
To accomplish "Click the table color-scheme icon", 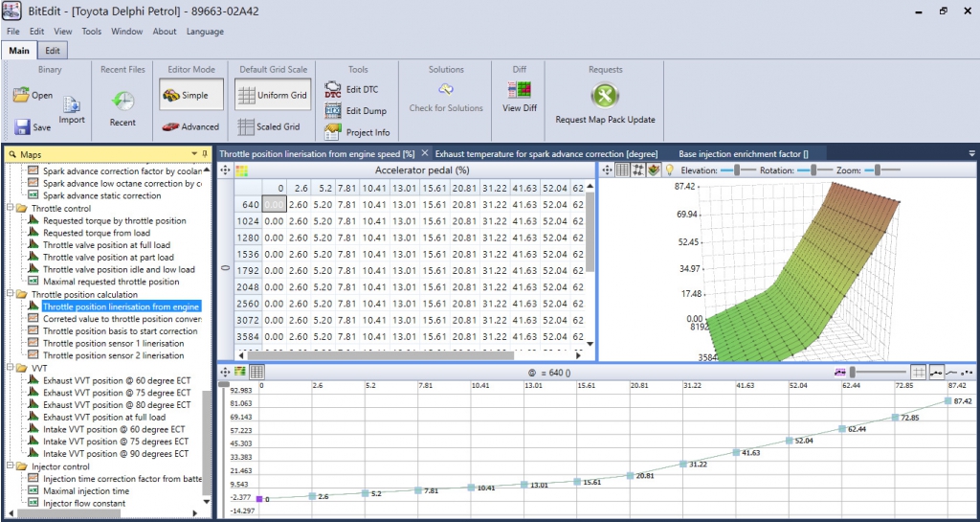I will click(x=241, y=170).
